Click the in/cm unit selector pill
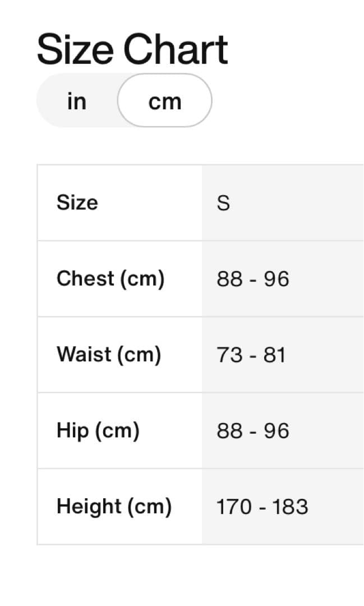The width and height of the screenshot is (364, 606). click(125, 101)
